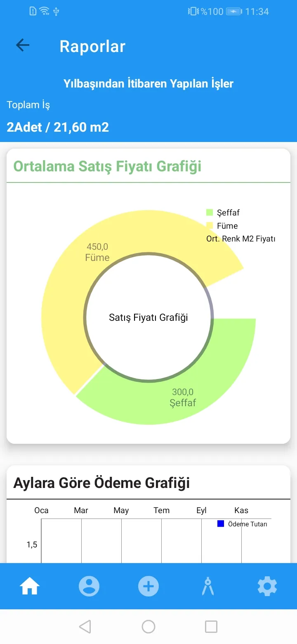
Task: Open the profile person icon
Action: tap(89, 586)
